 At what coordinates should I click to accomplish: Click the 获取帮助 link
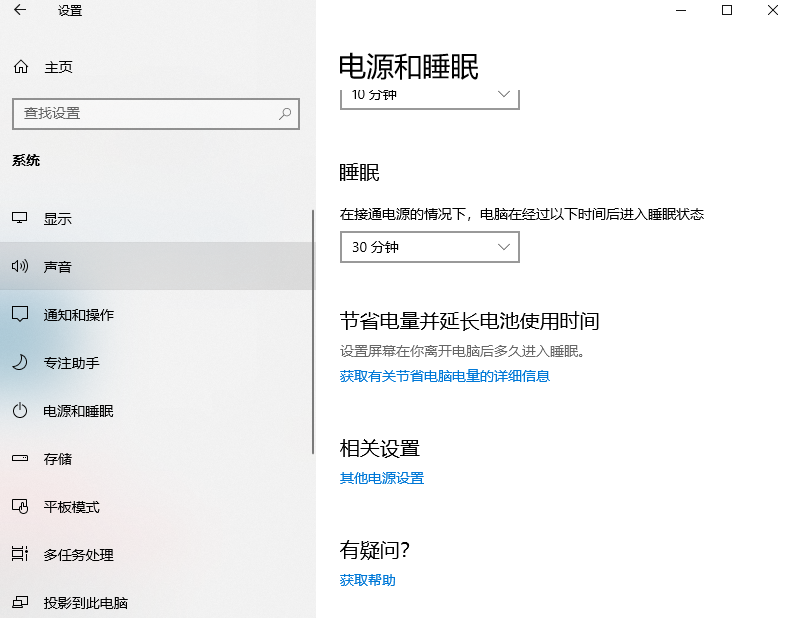click(367, 580)
